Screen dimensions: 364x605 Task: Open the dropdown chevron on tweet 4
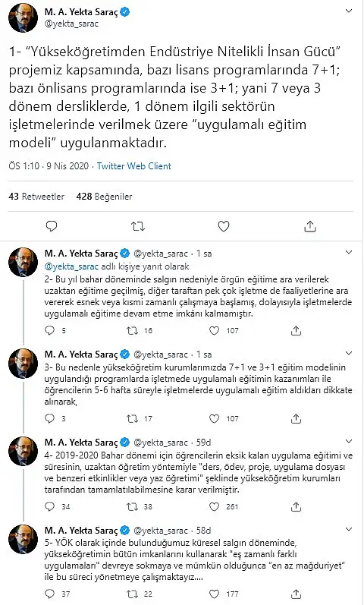pos(349,441)
